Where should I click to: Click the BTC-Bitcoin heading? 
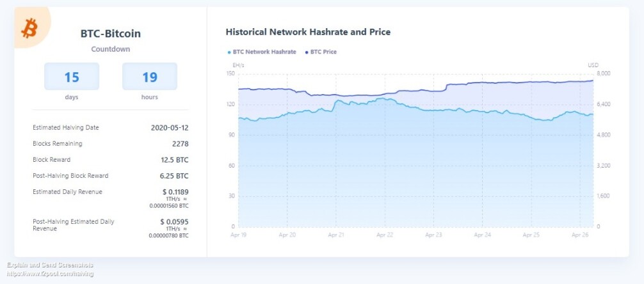point(111,34)
